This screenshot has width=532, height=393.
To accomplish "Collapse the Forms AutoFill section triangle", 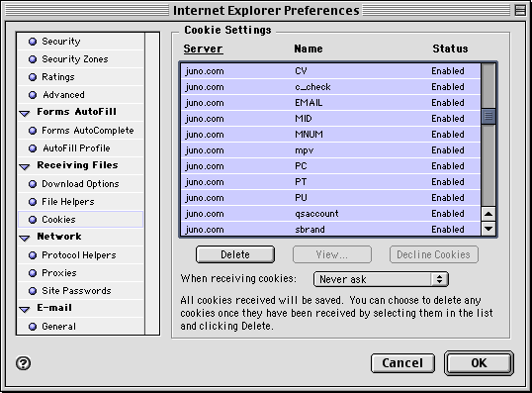I will click(25, 113).
